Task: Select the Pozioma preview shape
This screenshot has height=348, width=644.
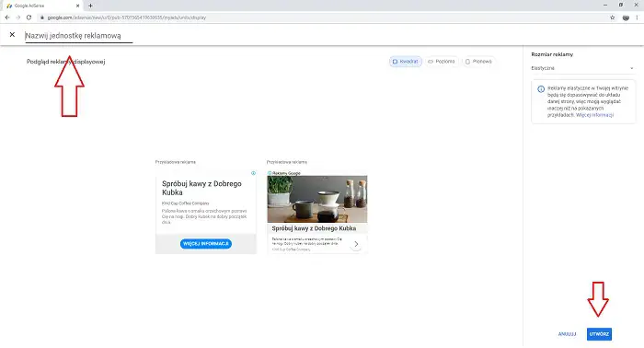Action: (442, 62)
